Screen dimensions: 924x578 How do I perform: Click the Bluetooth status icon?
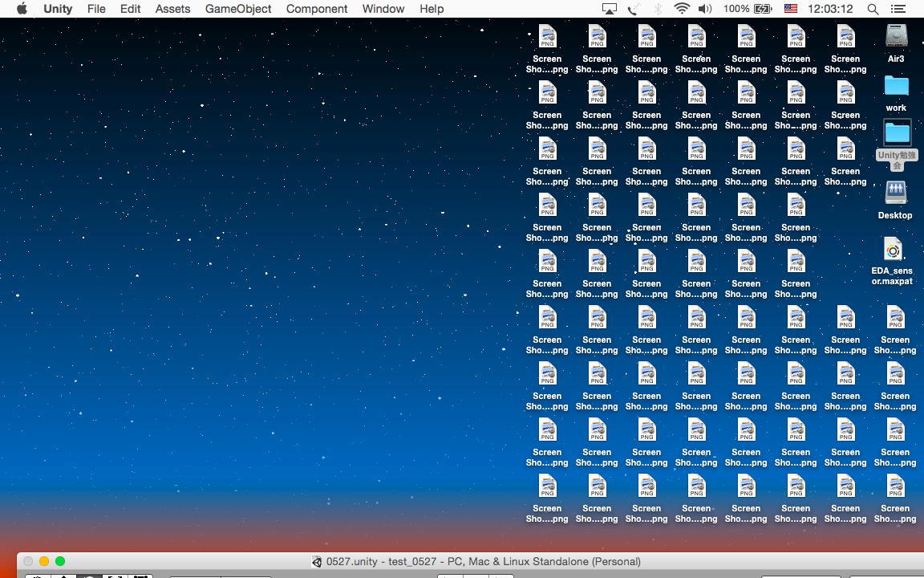[658, 9]
